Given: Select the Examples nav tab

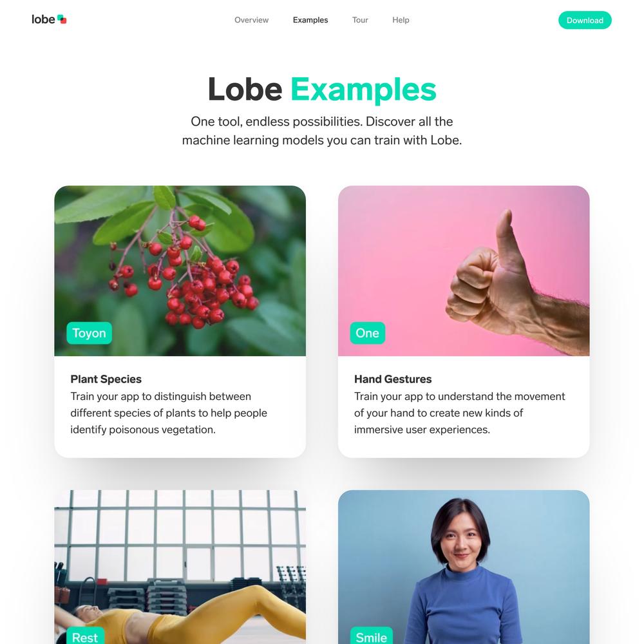Looking at the screenshot, I should (x=310, y=20).
